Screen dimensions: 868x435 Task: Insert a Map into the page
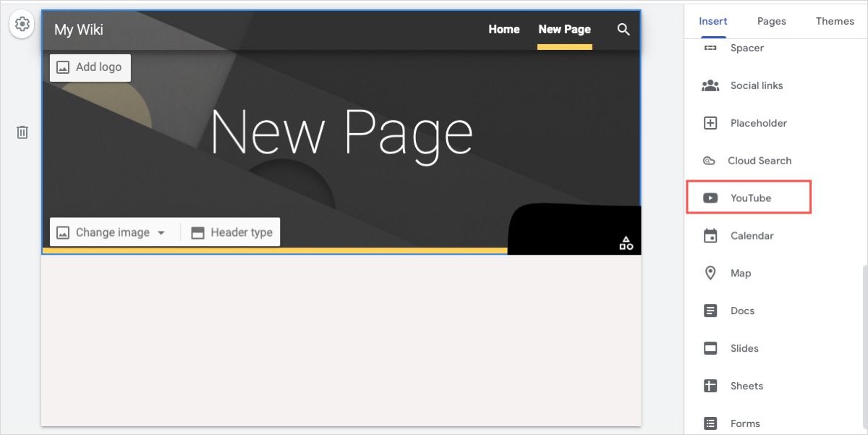pyautogui.click(x=740, y=273)
